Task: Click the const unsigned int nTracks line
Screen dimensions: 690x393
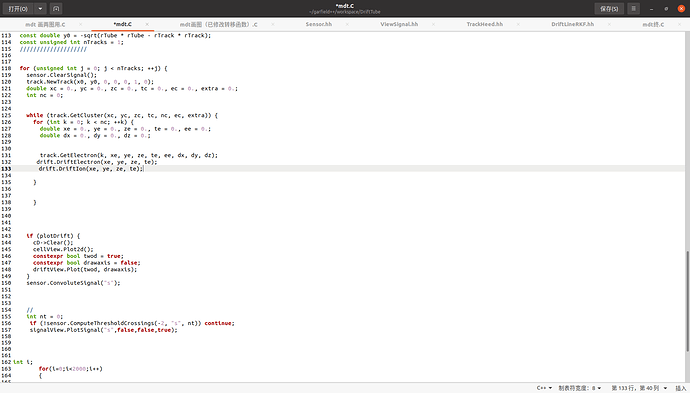Action: coord(71,42)
